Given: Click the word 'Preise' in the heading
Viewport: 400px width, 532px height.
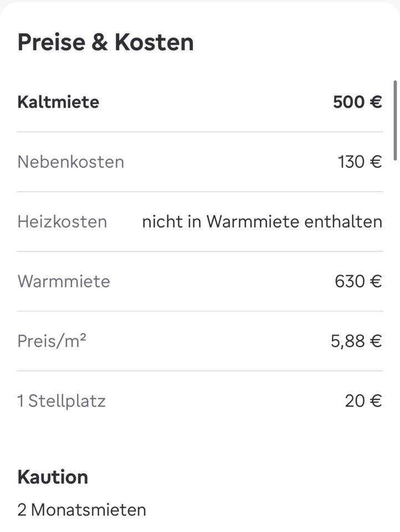Looking at the screenshot, I should pos(49,43).
